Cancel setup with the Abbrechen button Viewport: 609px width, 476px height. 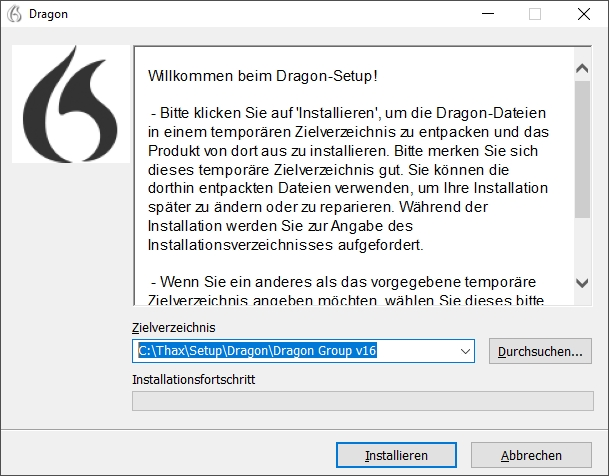531,455
